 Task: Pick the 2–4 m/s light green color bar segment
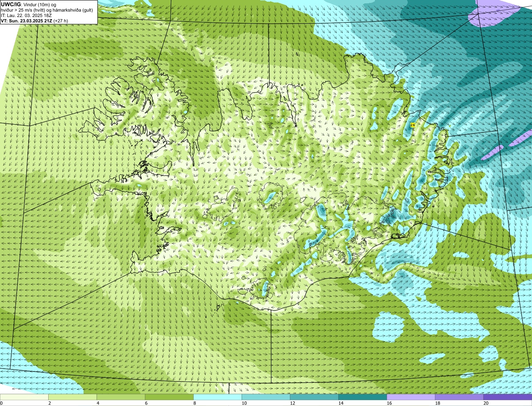pos(72,397)
